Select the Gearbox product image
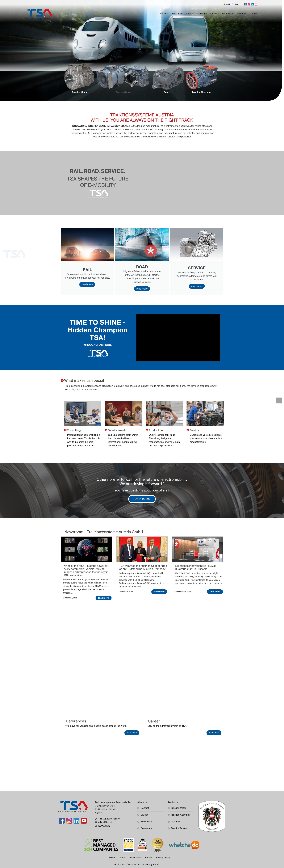This screenshot has width=284, height=868. 168,78
